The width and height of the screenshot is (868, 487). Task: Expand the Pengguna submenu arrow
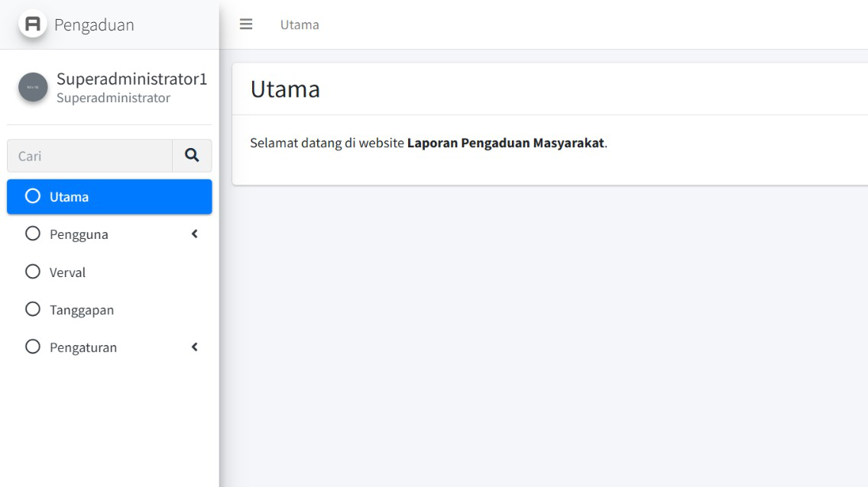194,234
